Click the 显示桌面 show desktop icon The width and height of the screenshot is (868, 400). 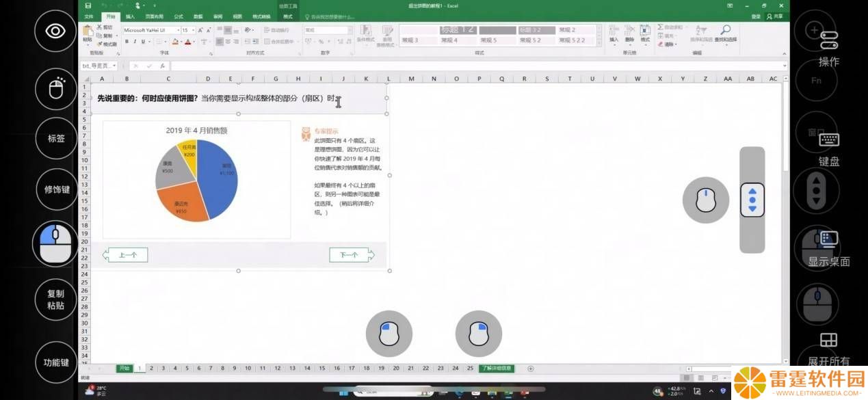click(829, 239)
